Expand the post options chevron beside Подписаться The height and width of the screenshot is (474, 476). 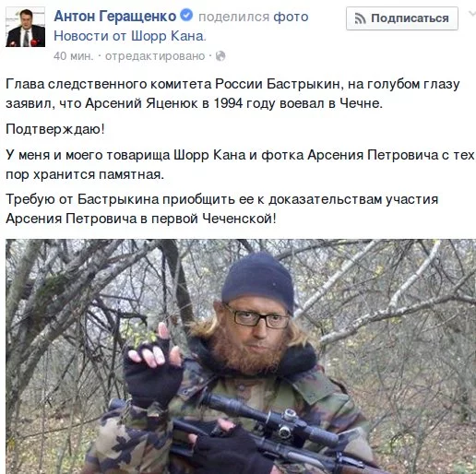coord(472,14)
